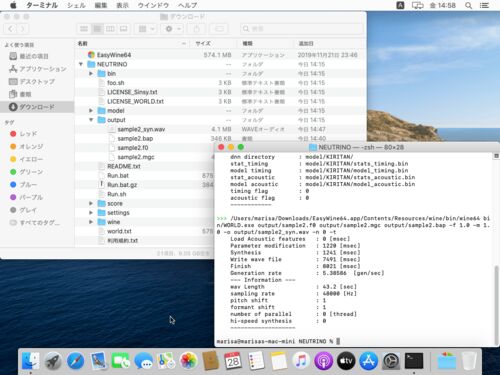This screenshot has height=375, width=500.
Task: Click the Finder search field
Action: (302, 29)
